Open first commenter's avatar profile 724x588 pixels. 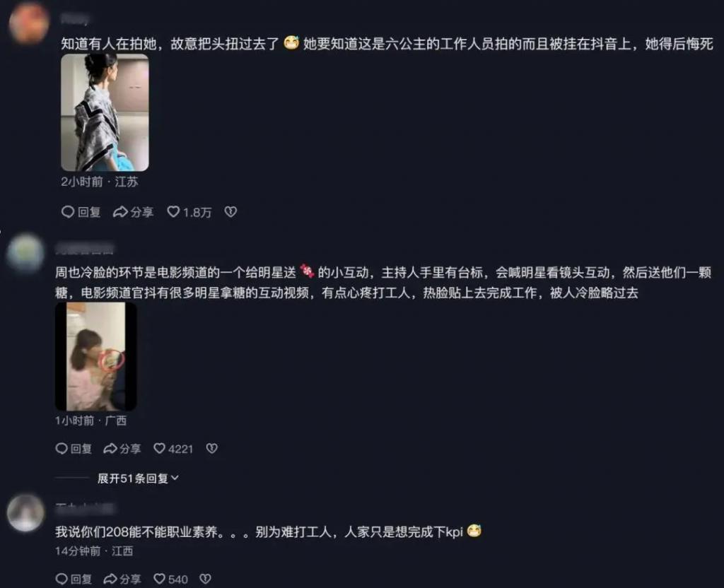coord(28,22)
